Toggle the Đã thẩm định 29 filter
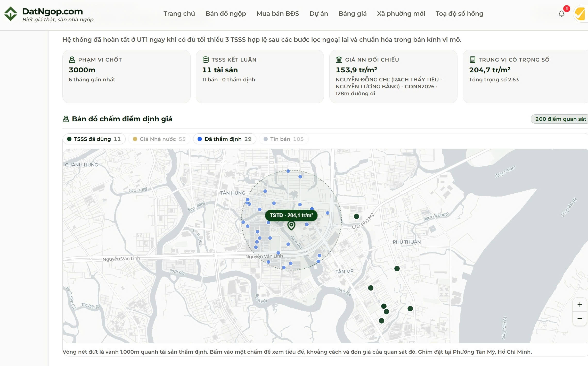 (x=224, y=139)
